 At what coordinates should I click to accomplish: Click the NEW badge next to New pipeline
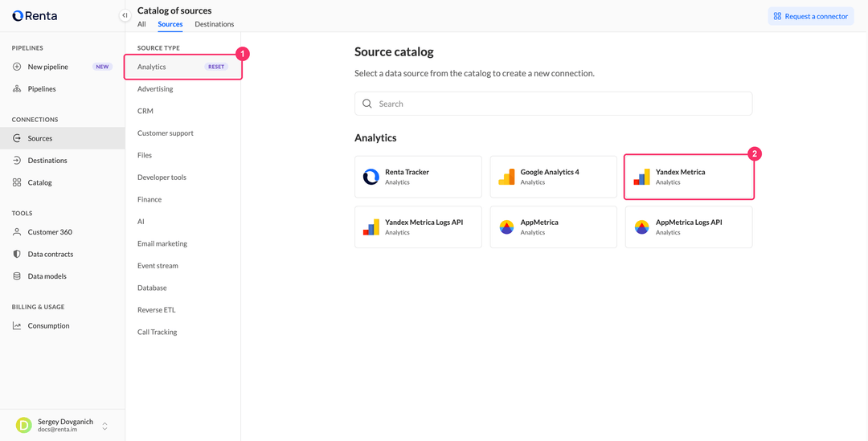[x=102, y=67]
